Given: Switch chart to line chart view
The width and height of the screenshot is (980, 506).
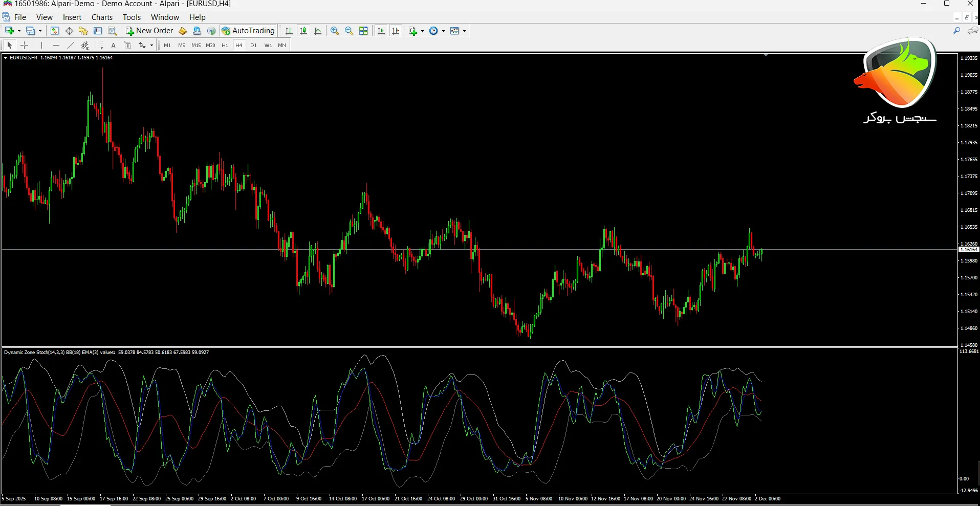Looking at the screenshot, I should [x=318, y=31].
